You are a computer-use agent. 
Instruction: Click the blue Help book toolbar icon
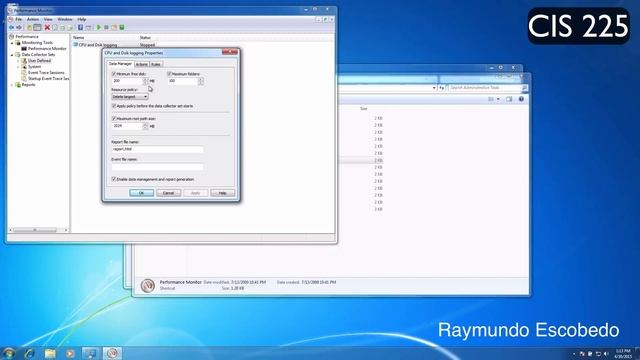coord(80,27)
